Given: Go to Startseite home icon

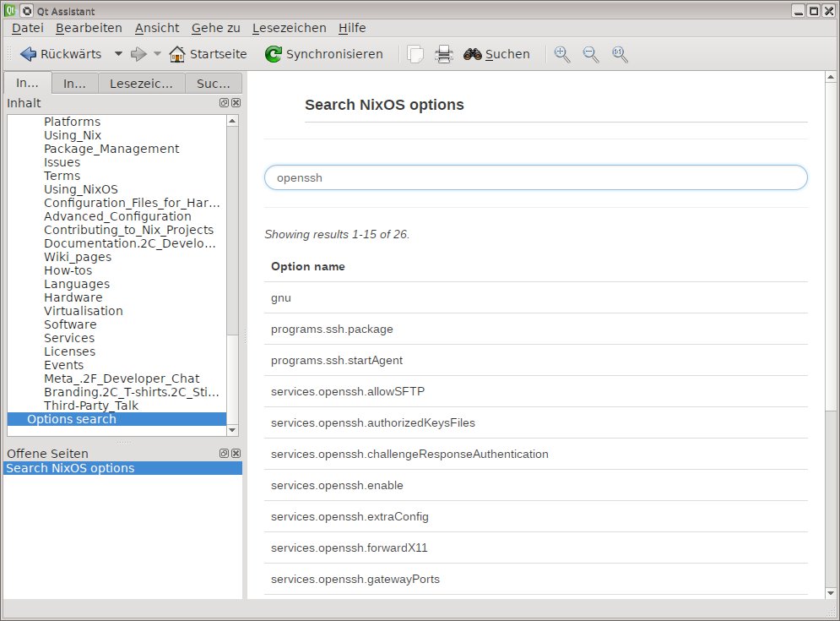Looking at the screenshot, I should [x=177, y=54].
